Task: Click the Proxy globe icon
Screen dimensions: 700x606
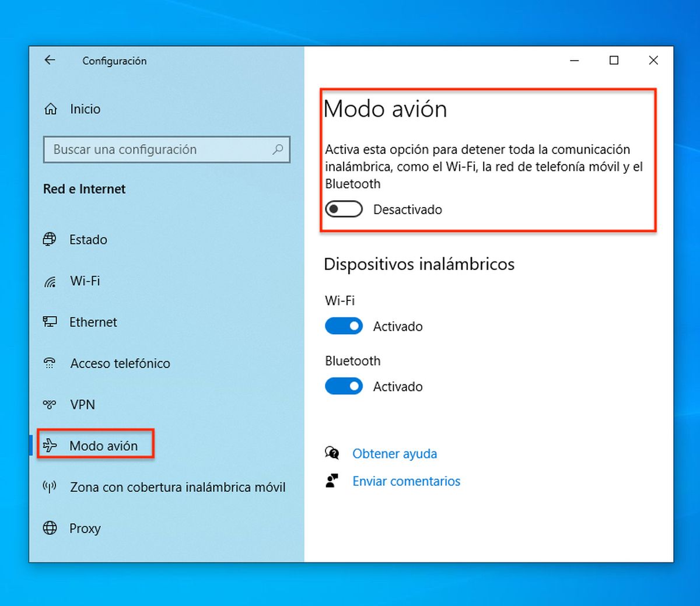Action: pyautogui.click(x=50, y=528)
